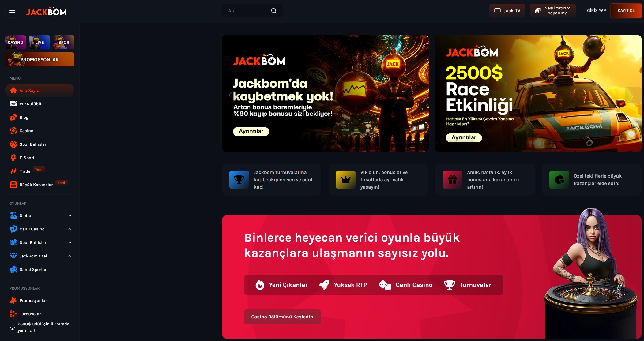The image size is (644, 341).
Task: Click Casino Bölümünü Keşfedin button
Action: (x=282, y=317)
